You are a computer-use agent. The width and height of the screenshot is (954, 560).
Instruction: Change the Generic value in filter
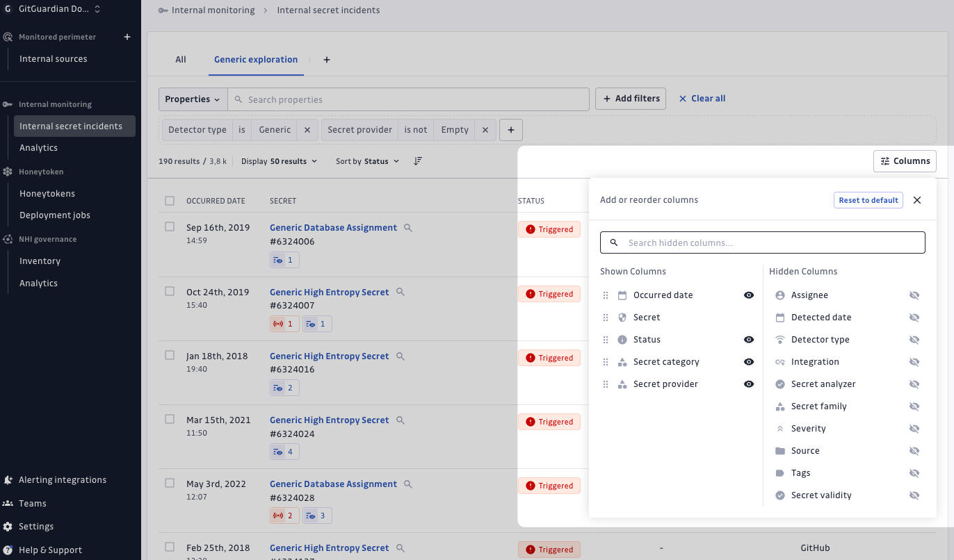[275, 130]
